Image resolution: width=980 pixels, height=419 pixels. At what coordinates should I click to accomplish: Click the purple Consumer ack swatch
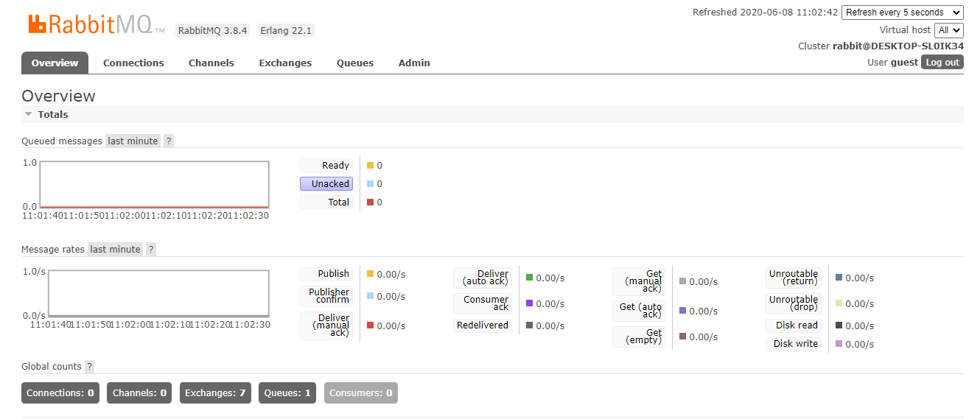pyautogui.click(x=530, y=303)
